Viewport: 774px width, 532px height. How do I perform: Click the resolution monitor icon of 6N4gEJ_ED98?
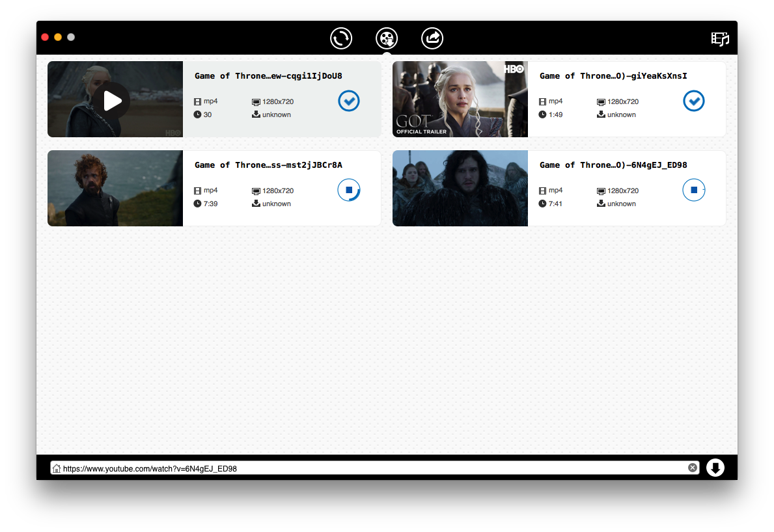(601, 191)
